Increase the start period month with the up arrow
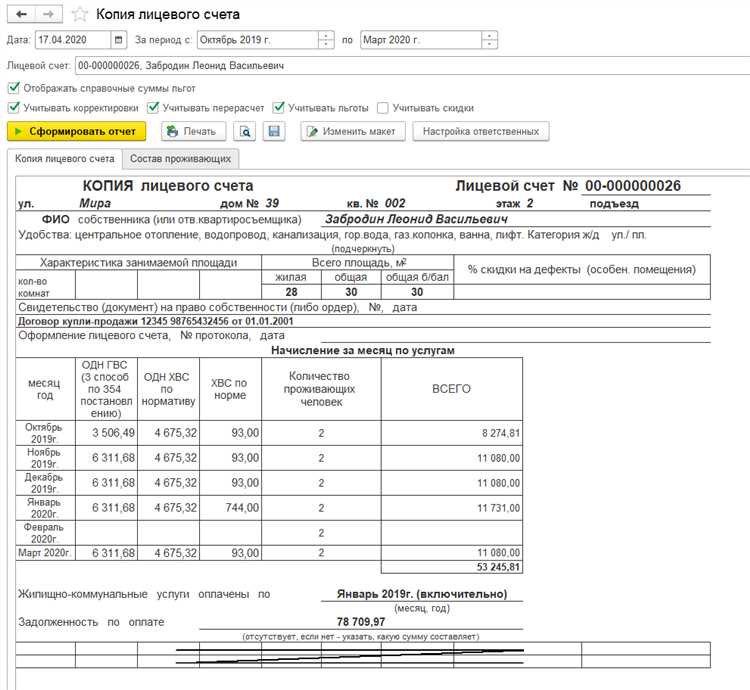 (x=326, y=36)
